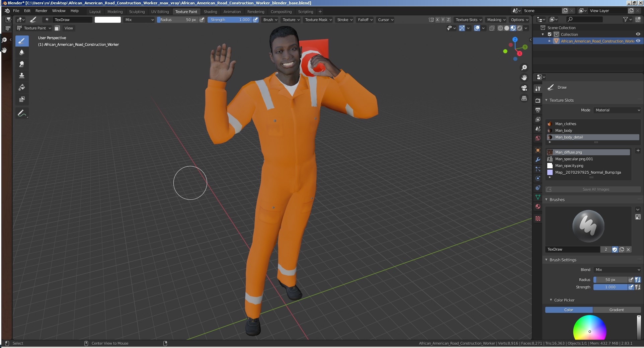This screenshot has height=348, width=644.
Task: Open the Stroke dropdown
Action: coord(345,20)
